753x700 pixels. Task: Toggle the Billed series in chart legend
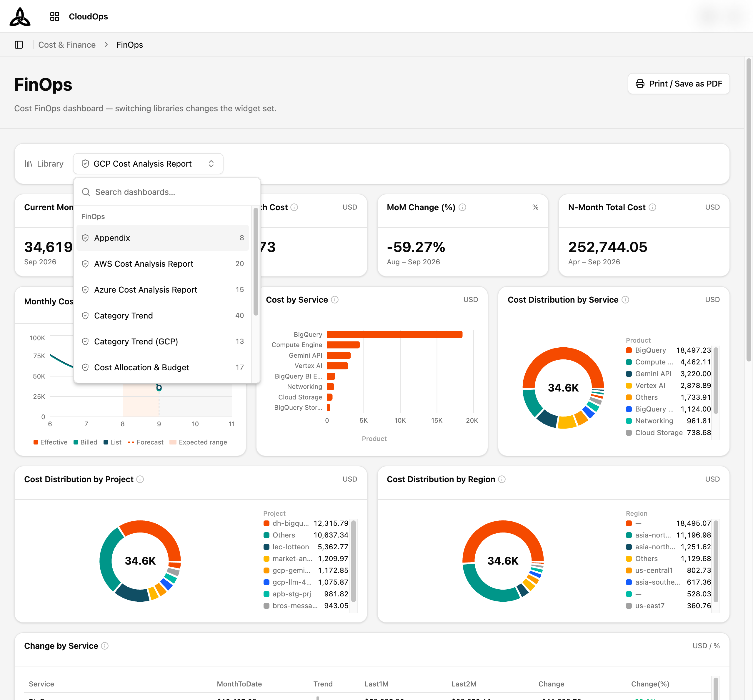pyautogui.click(x=85, y=442)
